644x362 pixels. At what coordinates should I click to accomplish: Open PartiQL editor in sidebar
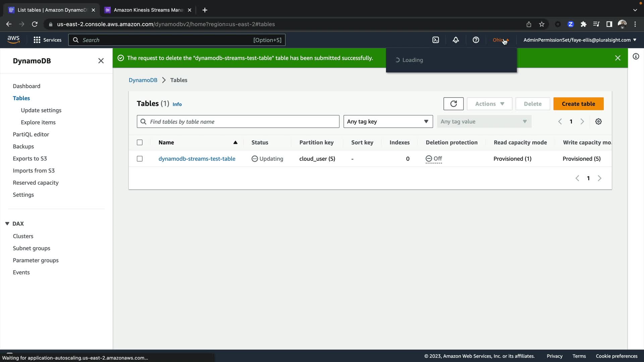tap(31, 134)
